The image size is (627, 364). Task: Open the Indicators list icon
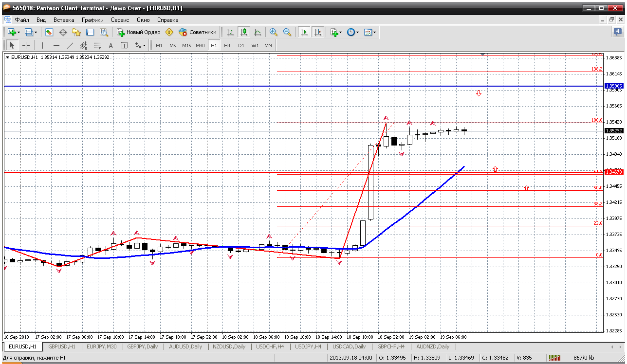coord(334,32)
